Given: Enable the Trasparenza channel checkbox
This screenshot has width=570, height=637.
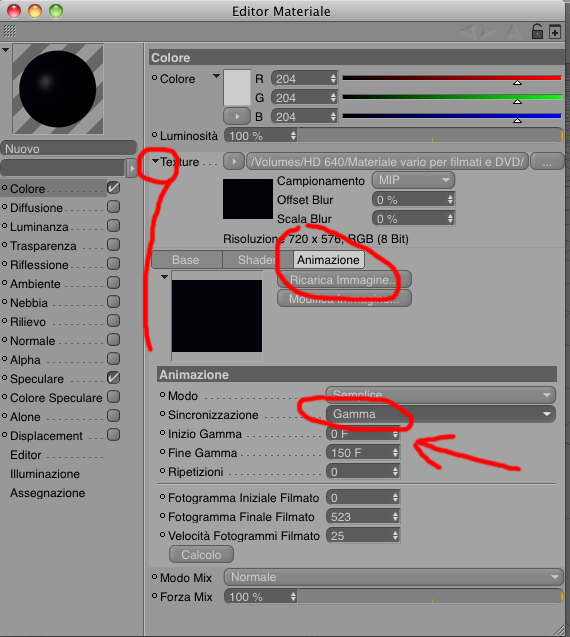Looking at the screenshot, I should coord(113,245).
